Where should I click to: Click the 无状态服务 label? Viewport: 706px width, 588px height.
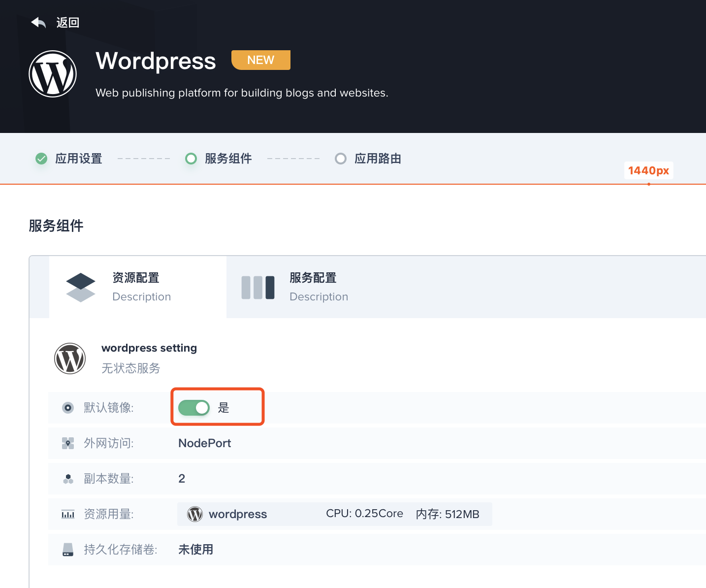point(131,368)
